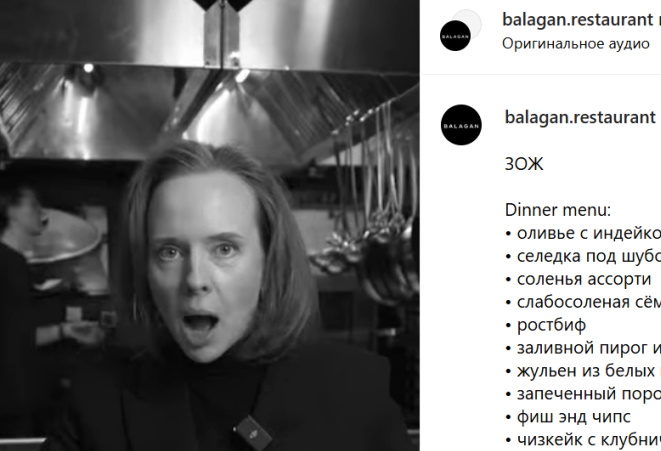Open the Оригинальное аудио audio page
The image size is (661, 451).
576,43
